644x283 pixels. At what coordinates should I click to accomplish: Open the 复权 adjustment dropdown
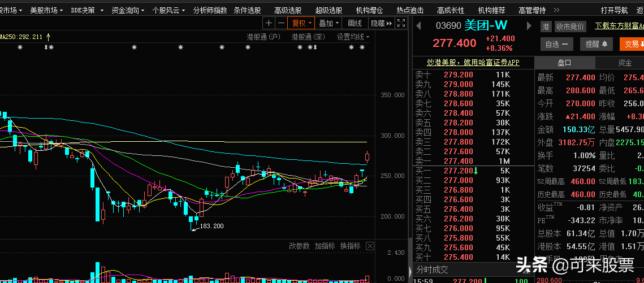pyautogui.click(x=301, y=23)
